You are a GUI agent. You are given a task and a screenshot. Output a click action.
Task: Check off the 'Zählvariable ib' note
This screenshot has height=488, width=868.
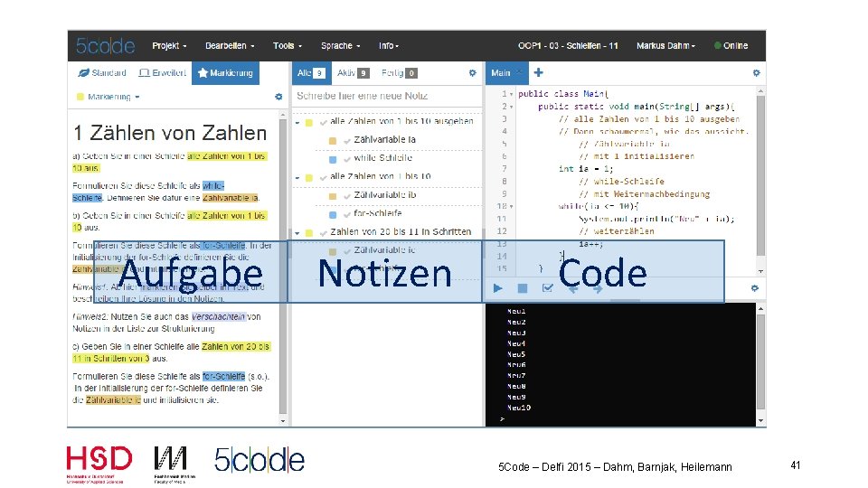347,196
